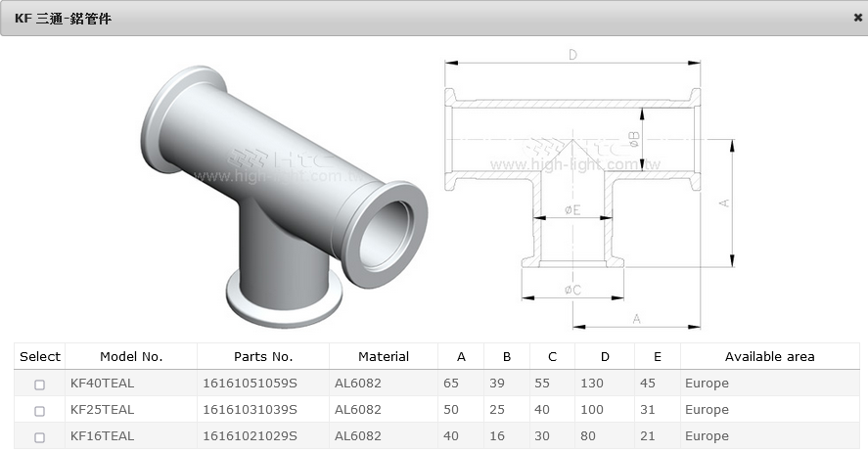Click the 3D tee fitting image
The height and width of the screenshot is (452, 868).
(x=282, y=188)
